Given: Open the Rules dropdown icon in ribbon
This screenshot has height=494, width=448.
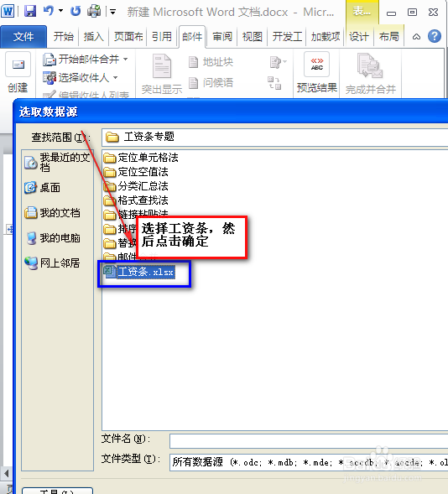Looking at the screenshot, I should (279, 62).
